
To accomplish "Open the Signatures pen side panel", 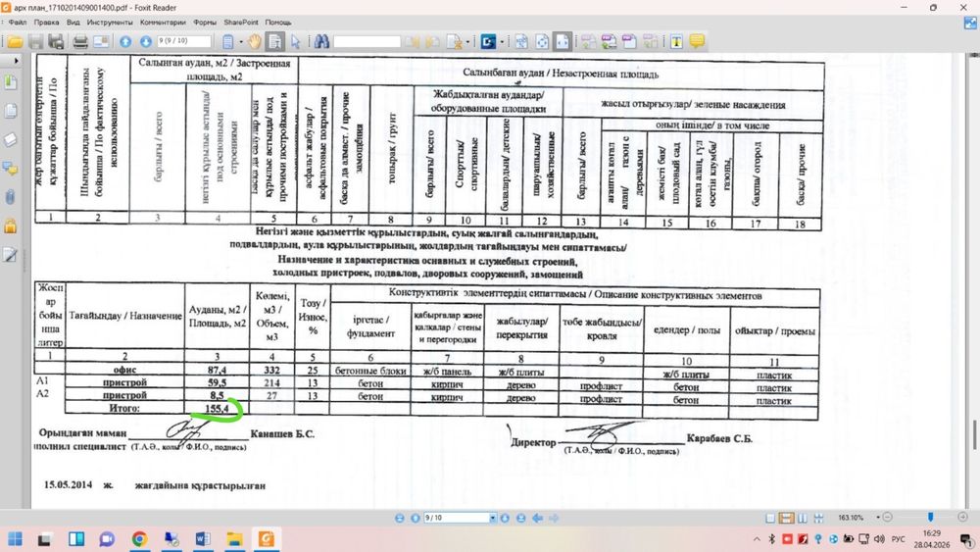I will (10, 255).
